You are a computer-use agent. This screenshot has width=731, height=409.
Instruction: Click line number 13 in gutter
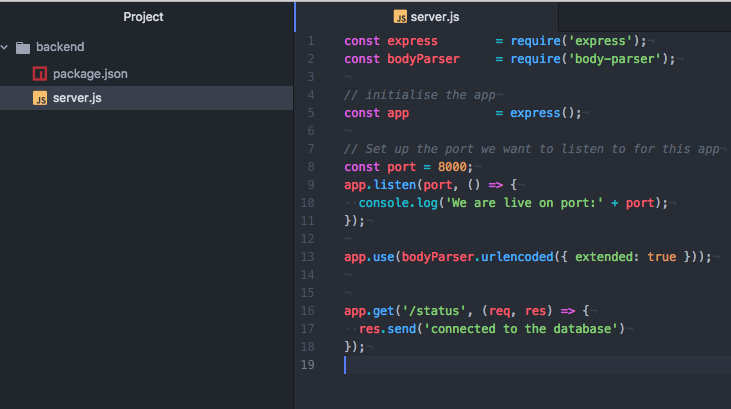click(x=308, y=257)
